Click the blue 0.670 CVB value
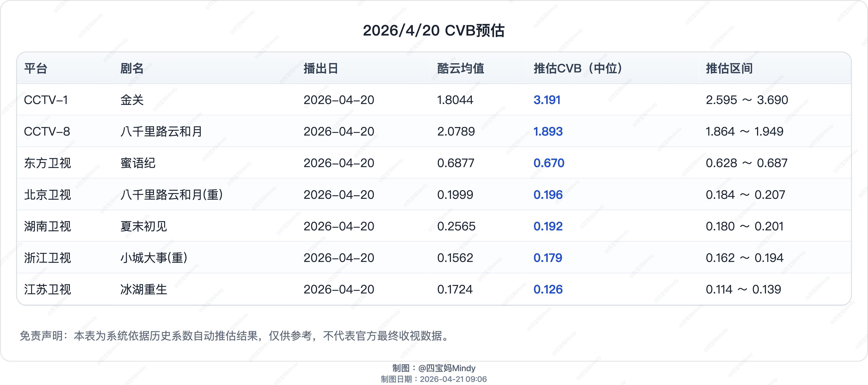The width and height of the screenshot is (868, 385). pos(549,163)
